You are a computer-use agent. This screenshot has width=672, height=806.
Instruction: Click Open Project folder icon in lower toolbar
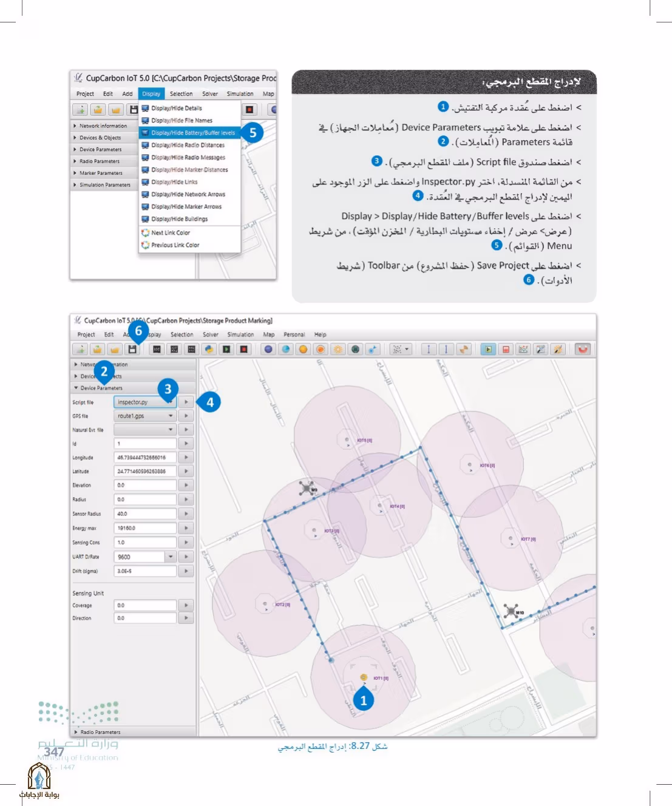coord(97,349)
